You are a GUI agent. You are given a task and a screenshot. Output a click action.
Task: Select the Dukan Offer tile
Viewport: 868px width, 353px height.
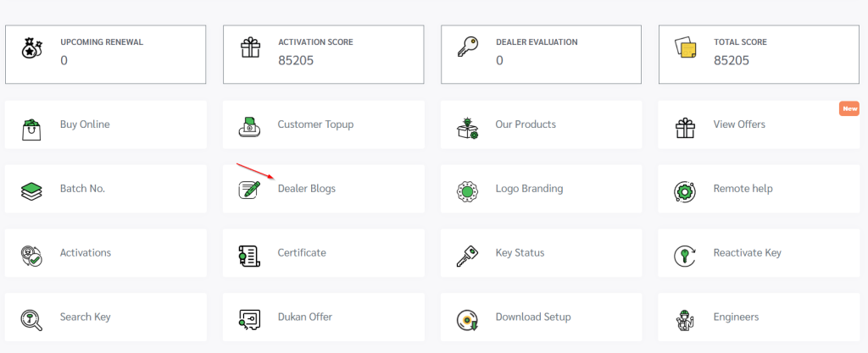click(304, 317)
